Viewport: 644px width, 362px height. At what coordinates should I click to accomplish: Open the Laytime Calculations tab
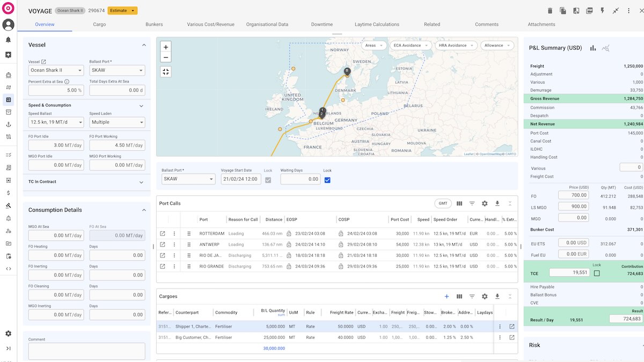coord(377,25)
